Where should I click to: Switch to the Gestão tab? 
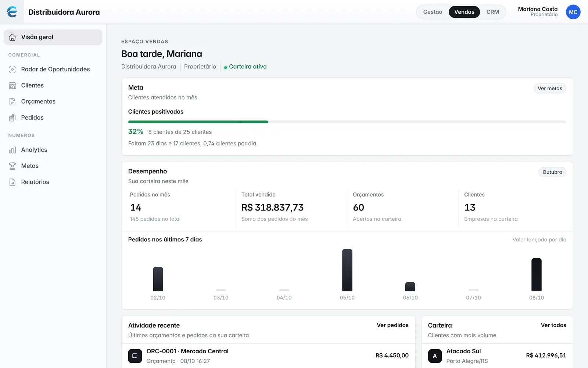click(433, 12)
